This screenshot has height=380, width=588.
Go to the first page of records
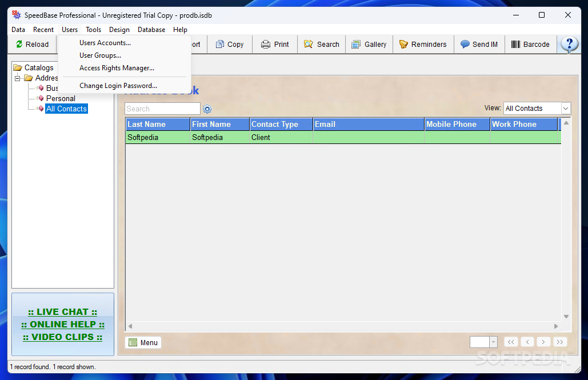(511, 342)
